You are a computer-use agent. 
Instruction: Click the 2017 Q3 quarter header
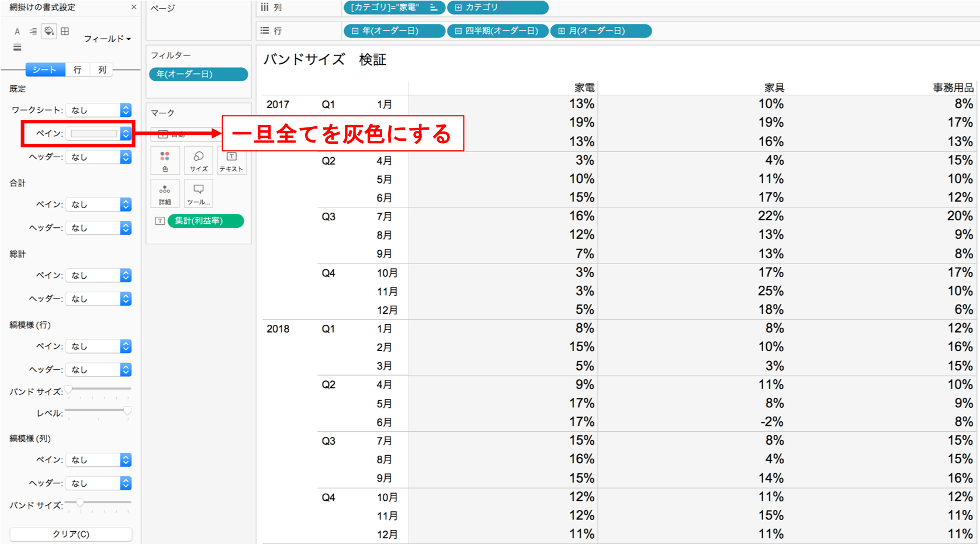(328, 217)
